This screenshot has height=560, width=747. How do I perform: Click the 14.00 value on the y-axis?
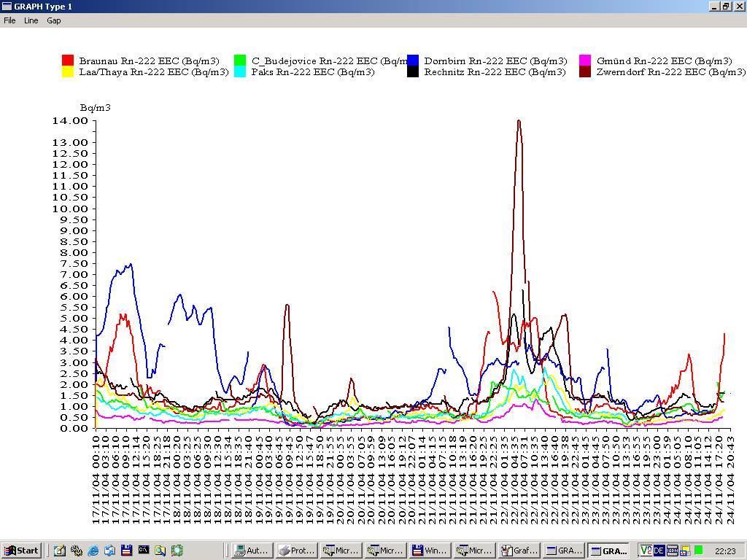coord(71,121)
